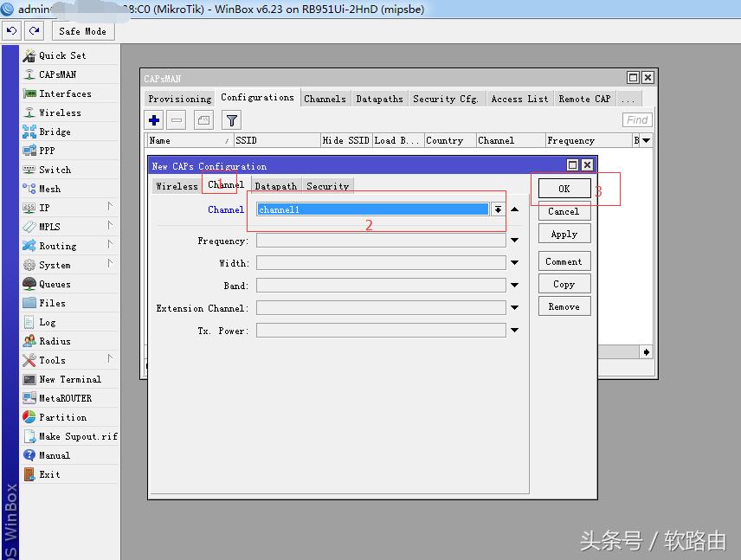Screen dimensions: 741x560
Task: Expand the Frequency field arrow
Action: point(515,241)
